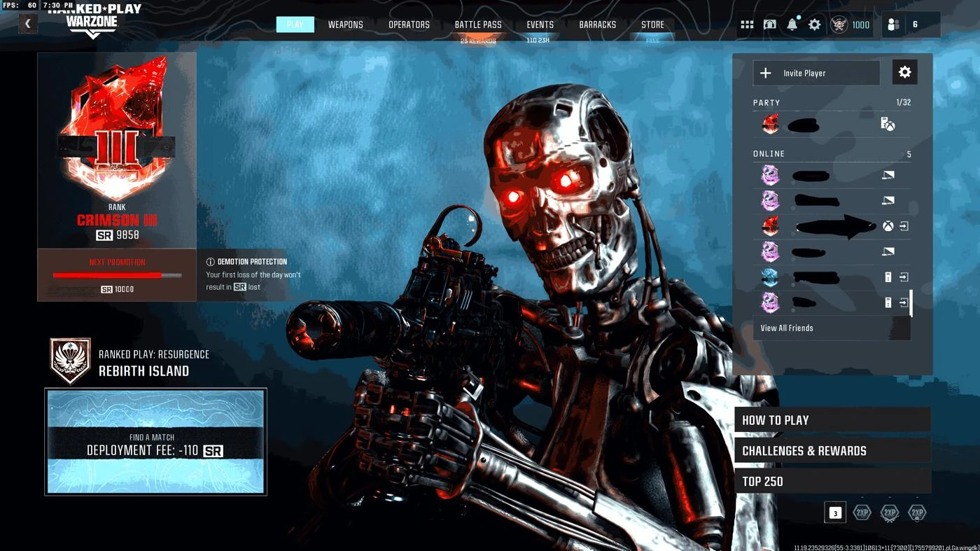Viewport: 980px width, 551px height.
Task: Click the token count box showing 3
Action: (x=835, y=513)
